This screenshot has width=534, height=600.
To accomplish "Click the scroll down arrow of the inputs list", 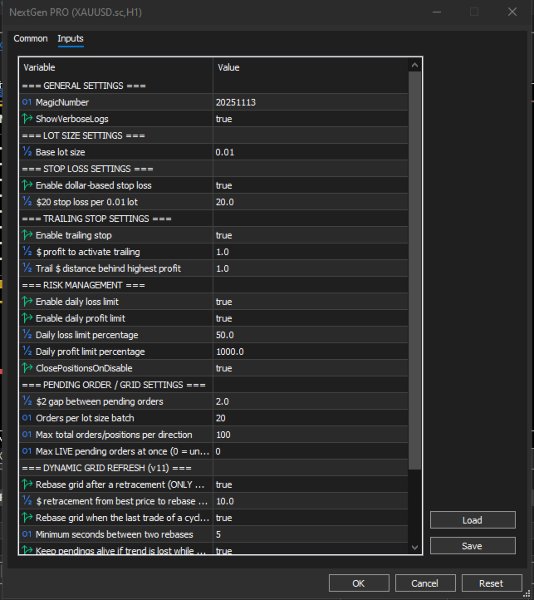I will coord(415,547).
